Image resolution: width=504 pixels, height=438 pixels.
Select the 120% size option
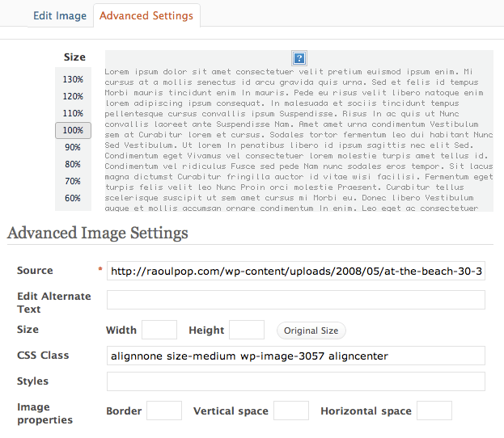tap(73, 96)
